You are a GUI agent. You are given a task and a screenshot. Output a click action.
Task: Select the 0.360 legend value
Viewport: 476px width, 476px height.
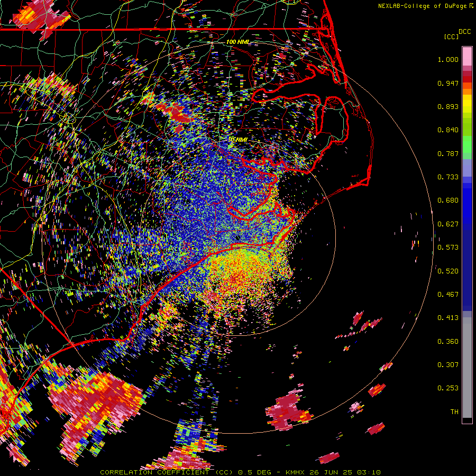tap(448, 342)
